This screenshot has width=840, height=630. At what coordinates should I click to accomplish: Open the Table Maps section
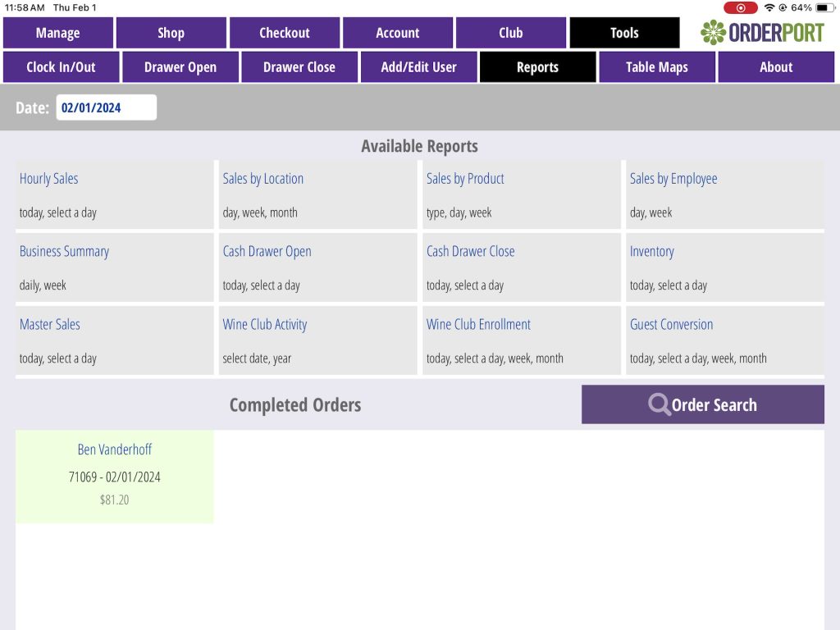[x=656, y=67]
